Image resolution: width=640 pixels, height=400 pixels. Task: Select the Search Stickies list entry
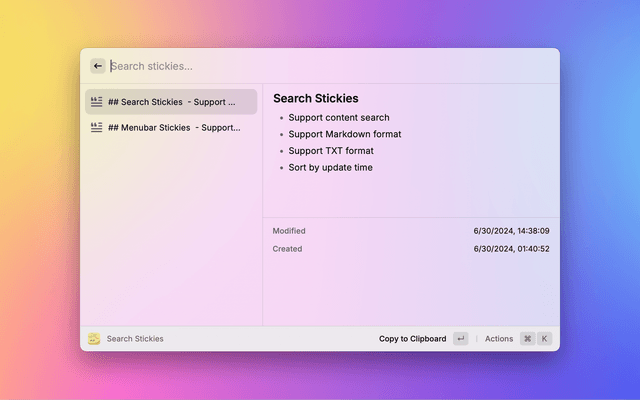[171, 102]
